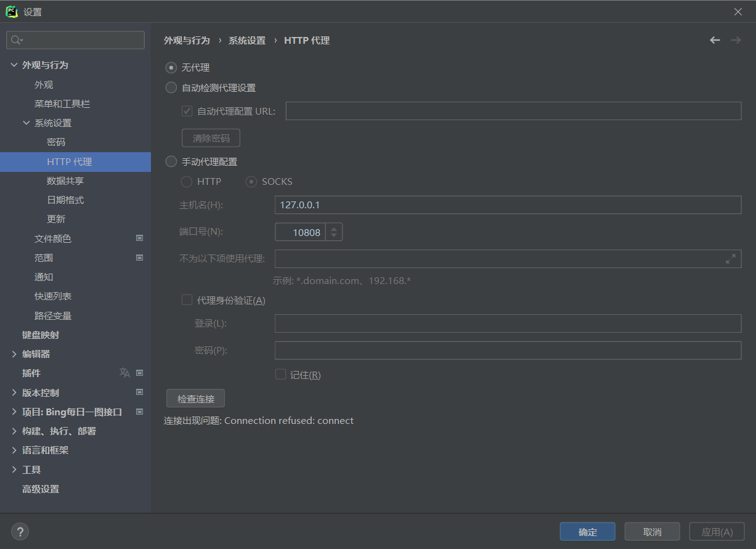This screenshot has height=549, width=756.
Task: Click the 检查连接 button
Action: tap(195, 399)
